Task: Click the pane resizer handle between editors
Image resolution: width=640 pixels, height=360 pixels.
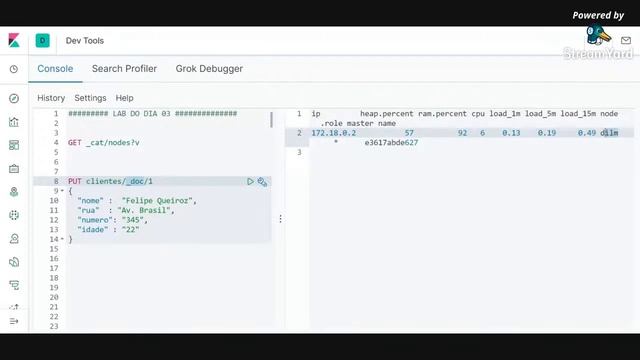Action: (280, 219)
